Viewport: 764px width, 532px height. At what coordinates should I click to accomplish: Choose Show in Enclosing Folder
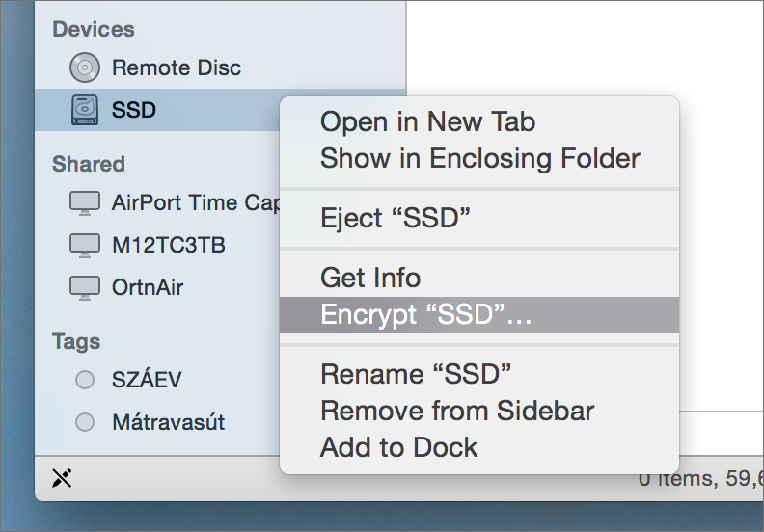click(479, 158)
